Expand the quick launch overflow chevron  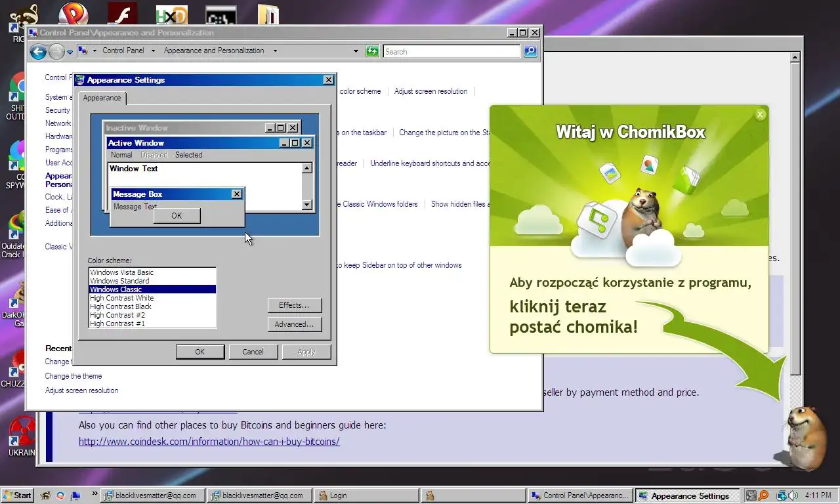pos(95,493)
